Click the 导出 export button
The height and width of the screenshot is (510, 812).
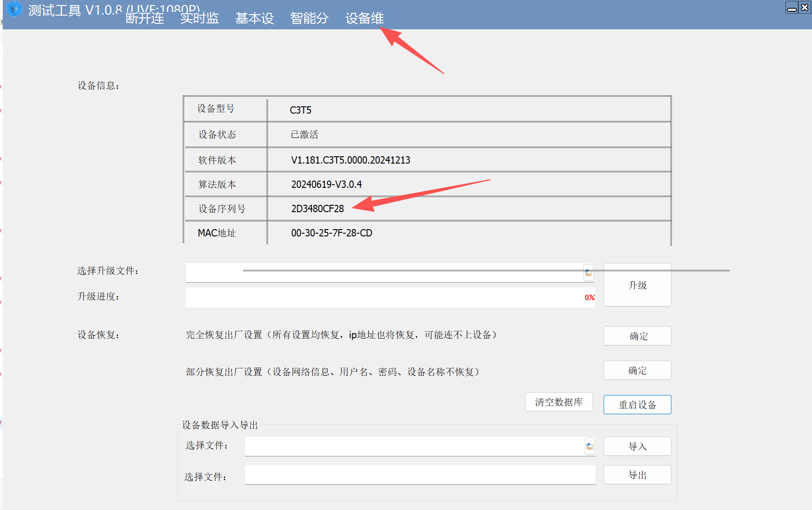(x=638, y=475)
